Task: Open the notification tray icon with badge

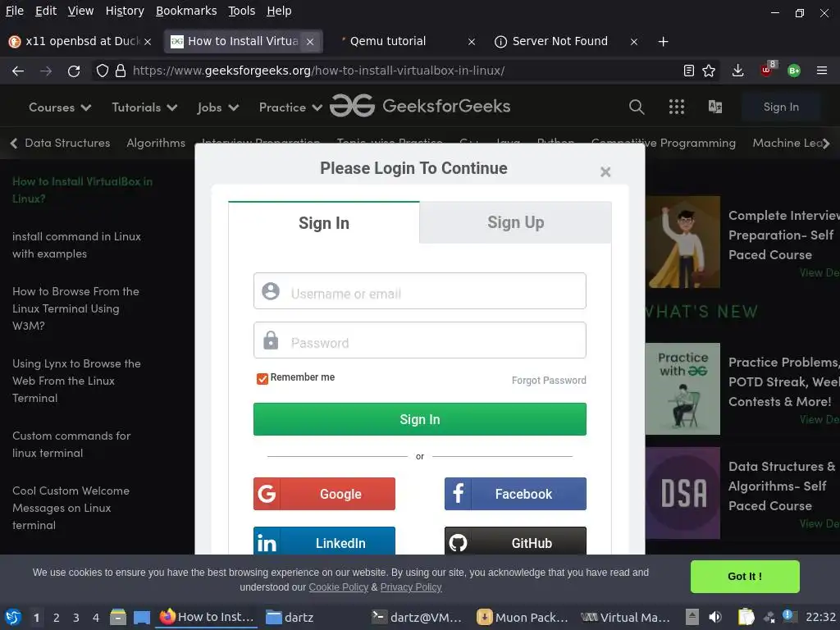Action: point(789,616)
